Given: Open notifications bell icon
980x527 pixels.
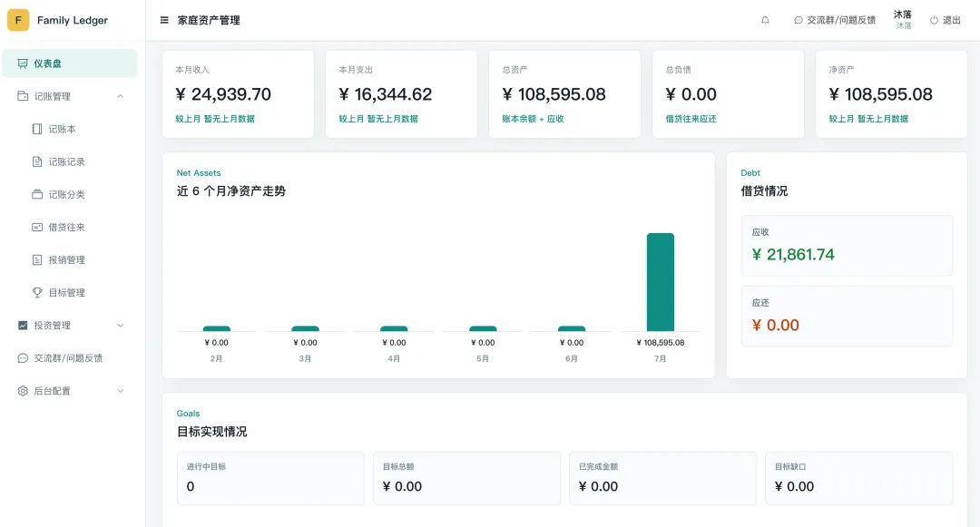Looking at the screenshot, I should (765, 20).
